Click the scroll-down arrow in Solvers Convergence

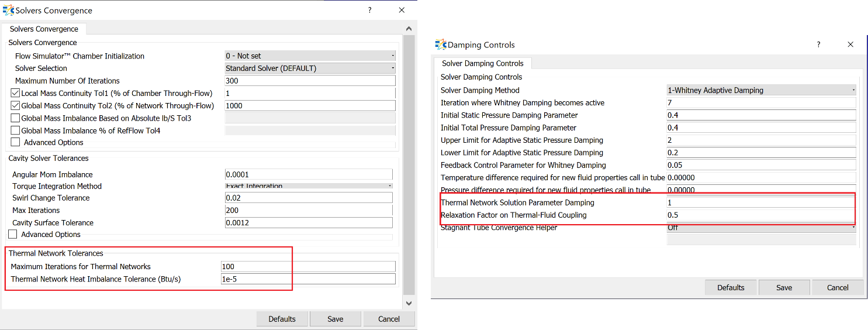409,303
